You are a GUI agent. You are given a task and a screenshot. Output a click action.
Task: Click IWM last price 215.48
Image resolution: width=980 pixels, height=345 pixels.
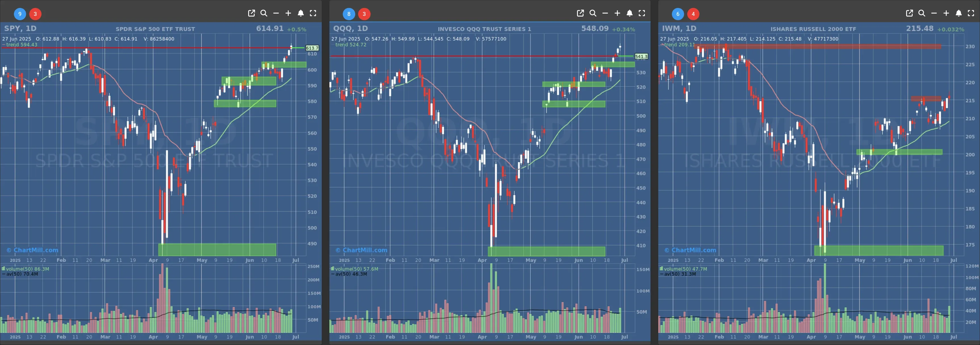click(x=920, y=28)
